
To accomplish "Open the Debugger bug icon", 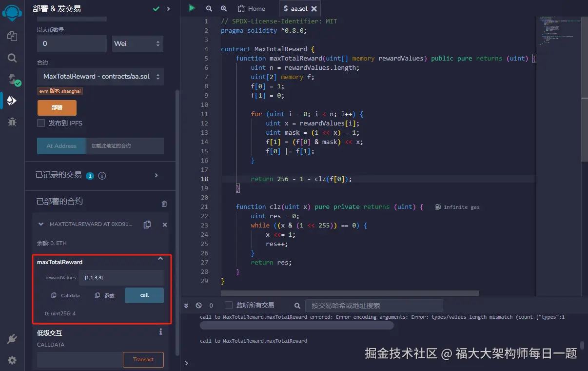I will coord(12,122).
